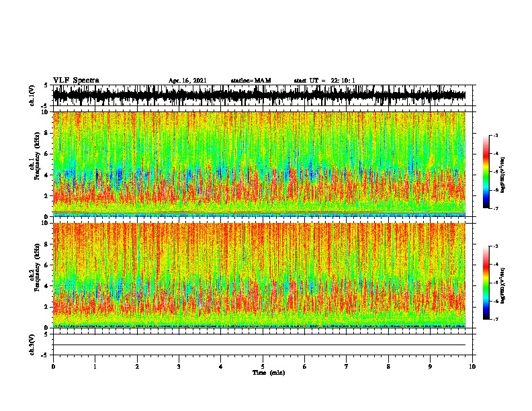Click the ch.1 voltage waveform trace
This screenshot has width=532, height=411.
259,95
